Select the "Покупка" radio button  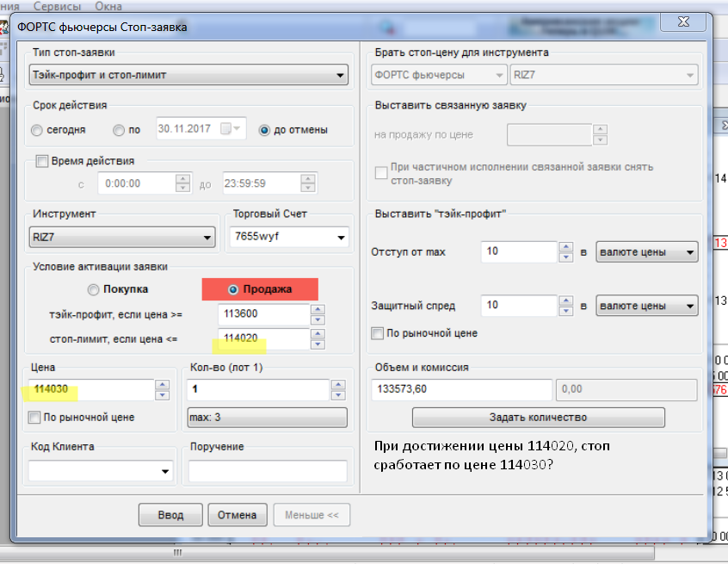(x=93, y=290)
